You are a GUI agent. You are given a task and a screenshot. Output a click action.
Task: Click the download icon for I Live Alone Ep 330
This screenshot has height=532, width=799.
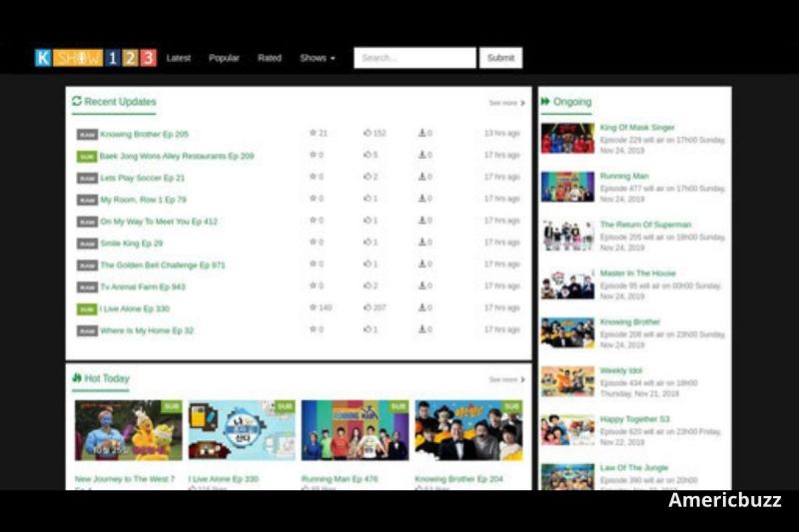pyautogui.click(x=421, y=307)
